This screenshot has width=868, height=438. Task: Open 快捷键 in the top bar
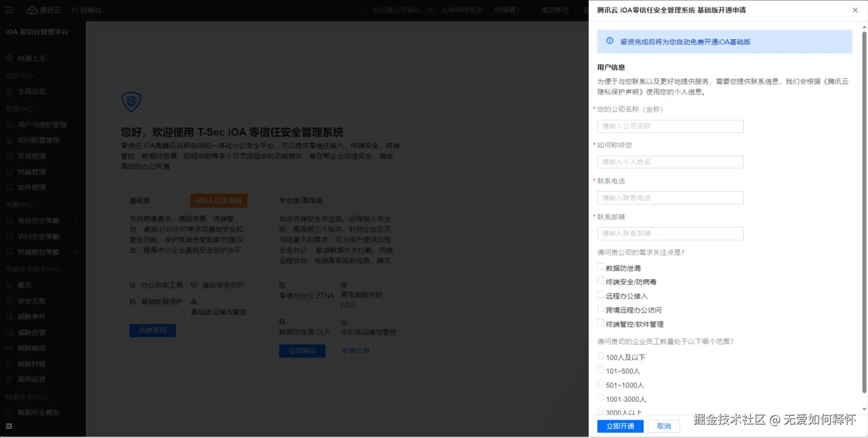pyautogui.click(x=507, y=10)
